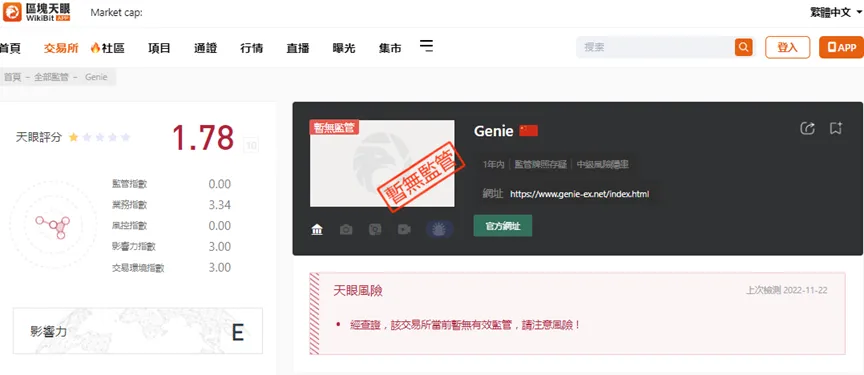
Task: Bookmark the Genie exchange
Action: pyautogui.click(x=836, y=128)
